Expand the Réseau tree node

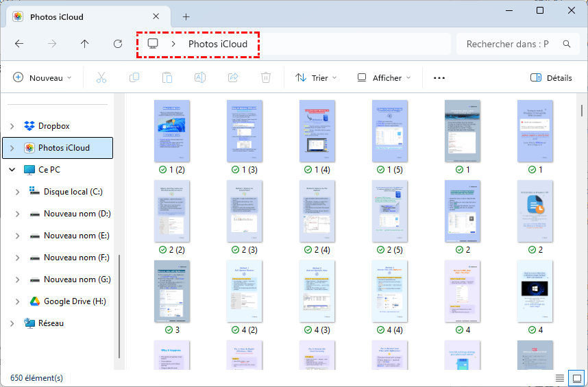click(12, 323)
